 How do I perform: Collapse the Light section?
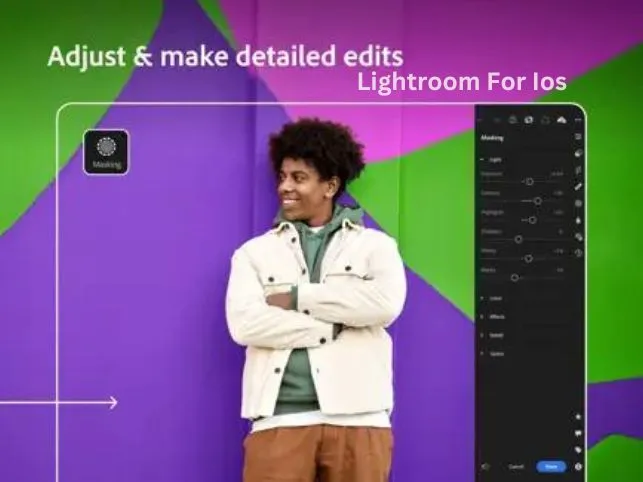point(492,160)
